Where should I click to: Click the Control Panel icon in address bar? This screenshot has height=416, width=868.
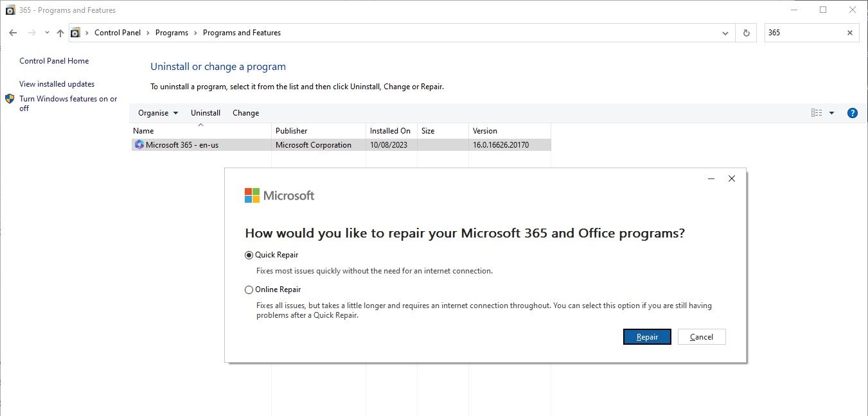click(75, 32)
